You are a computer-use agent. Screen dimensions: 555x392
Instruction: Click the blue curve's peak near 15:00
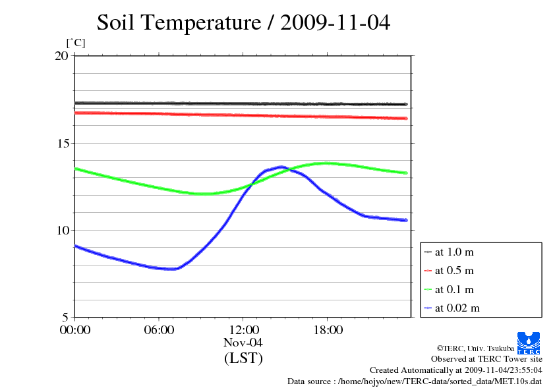coord(281,167)
